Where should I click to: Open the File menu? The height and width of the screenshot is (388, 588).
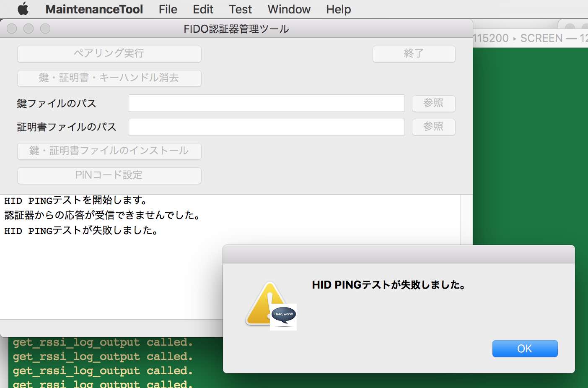[167, 9]
